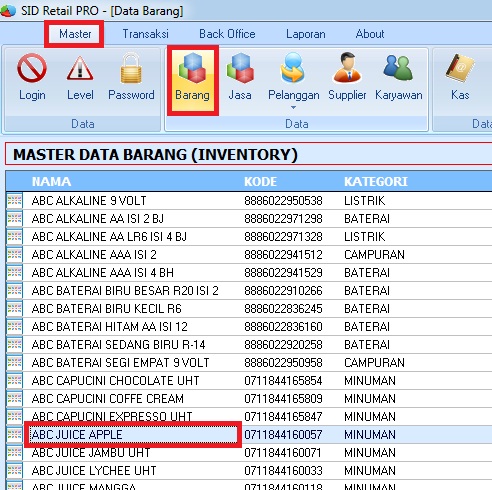The image size is (492, 490).
Task: Click row icon for ABC JUICE APPLE
Action: (x=14, y=435)
